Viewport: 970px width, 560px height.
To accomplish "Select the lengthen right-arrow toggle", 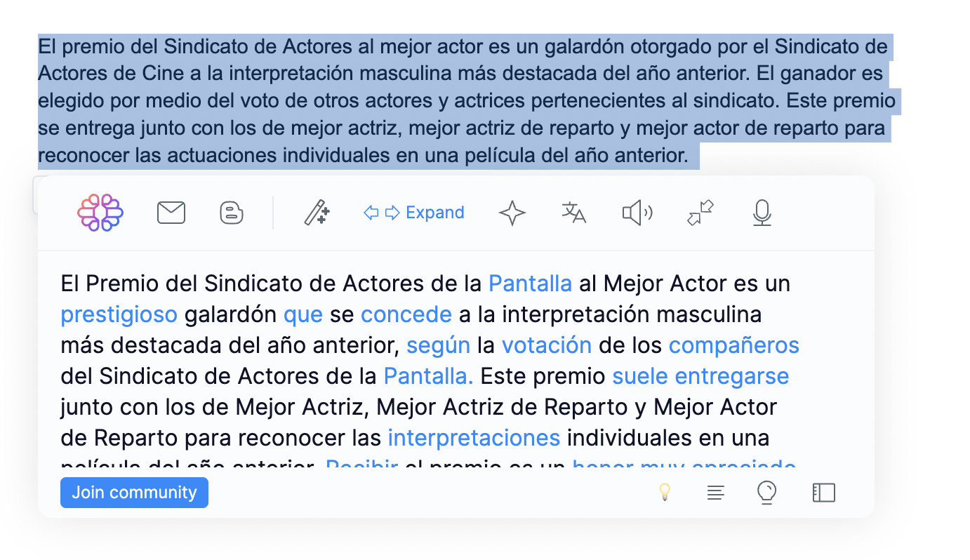I will [x=391, y=212].
